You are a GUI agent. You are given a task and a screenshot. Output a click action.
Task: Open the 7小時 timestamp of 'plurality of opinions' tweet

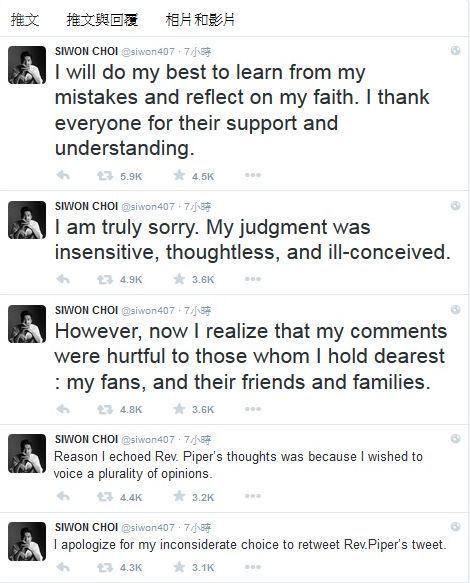pyautogui.click(x=197, y=440)
